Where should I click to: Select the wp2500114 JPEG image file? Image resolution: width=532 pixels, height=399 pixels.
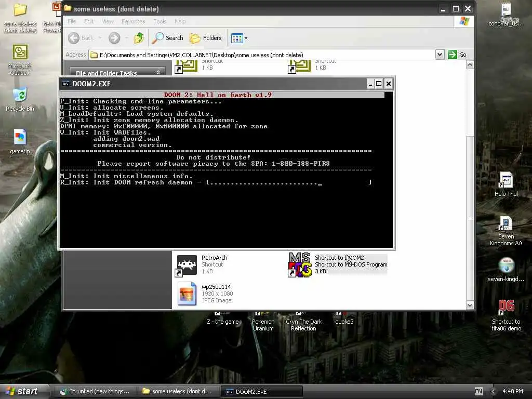click(187, 294)
